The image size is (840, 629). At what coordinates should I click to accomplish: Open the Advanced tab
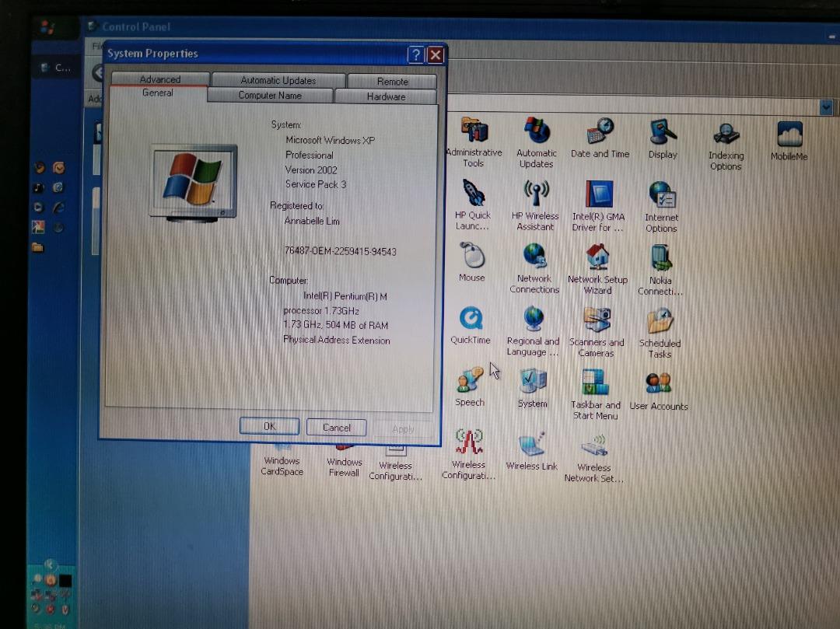[159, 79]
